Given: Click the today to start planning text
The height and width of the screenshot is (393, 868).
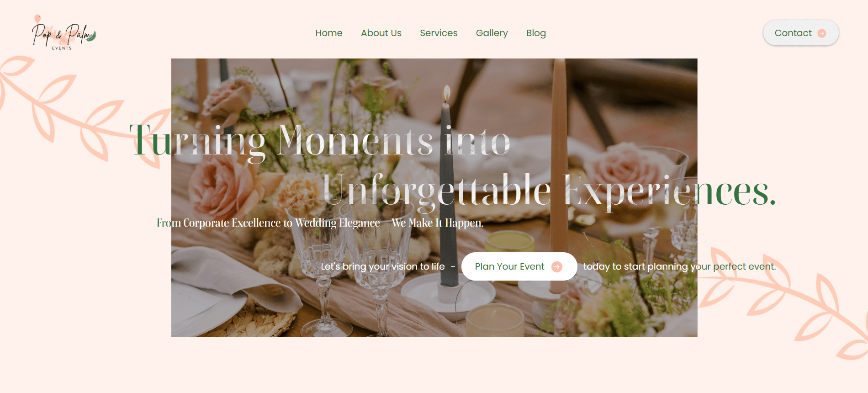Looking at the screenshot, I should click(x=680, y=266).
